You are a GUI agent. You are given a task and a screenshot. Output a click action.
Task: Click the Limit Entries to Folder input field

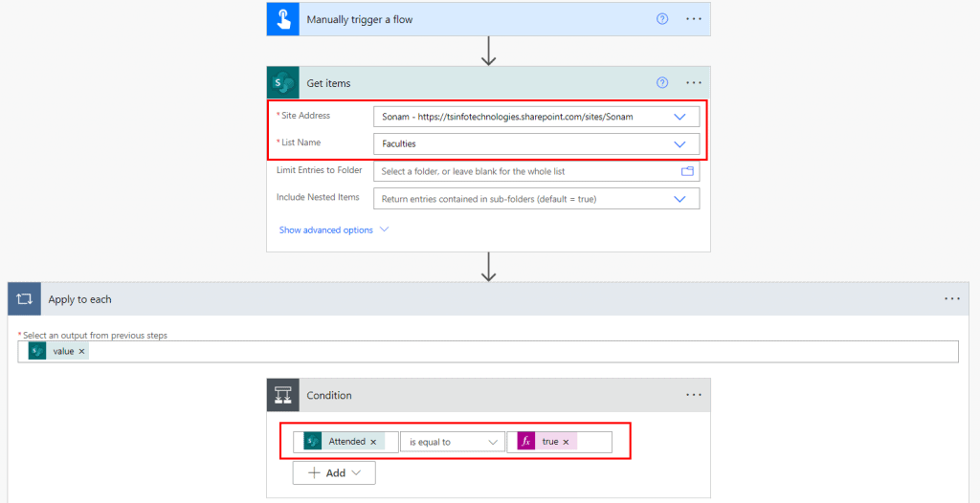click(x=536, y=171)
